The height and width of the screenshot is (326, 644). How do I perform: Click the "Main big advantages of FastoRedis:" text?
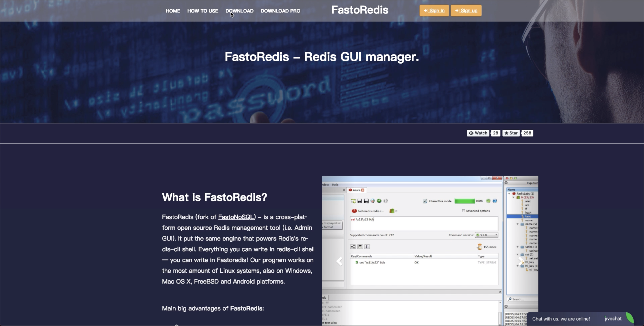point(213,308)
